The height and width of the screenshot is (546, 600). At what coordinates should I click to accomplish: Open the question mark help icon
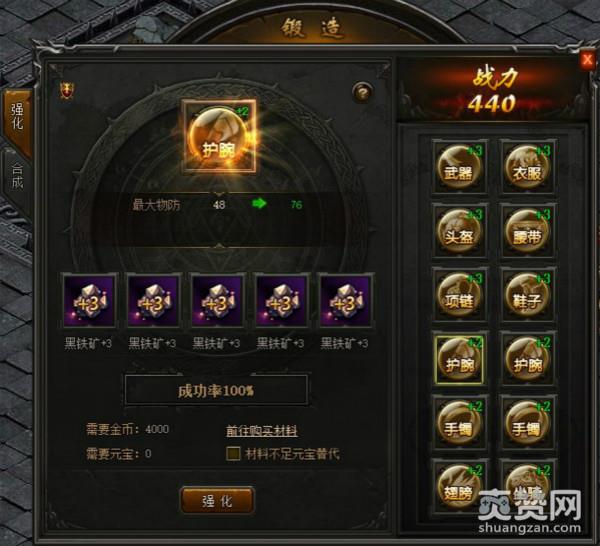362,92
